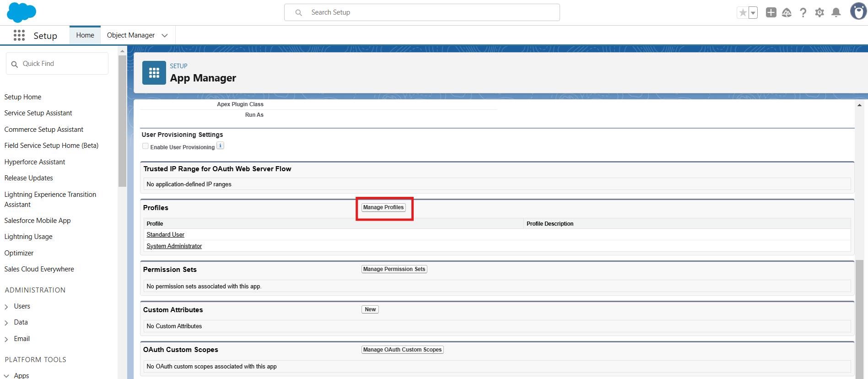
Task: Click Manage Permission Sets button
Action: click(394, 269)
